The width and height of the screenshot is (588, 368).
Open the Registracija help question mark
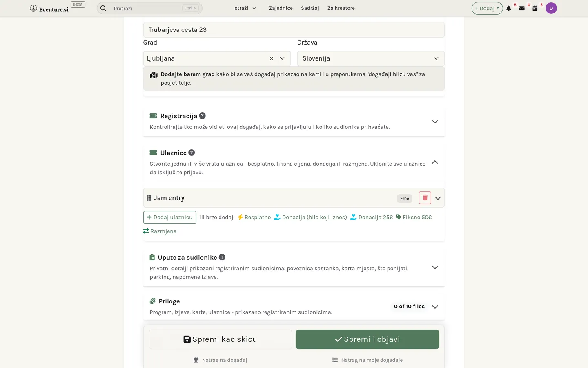click(203, 116)
